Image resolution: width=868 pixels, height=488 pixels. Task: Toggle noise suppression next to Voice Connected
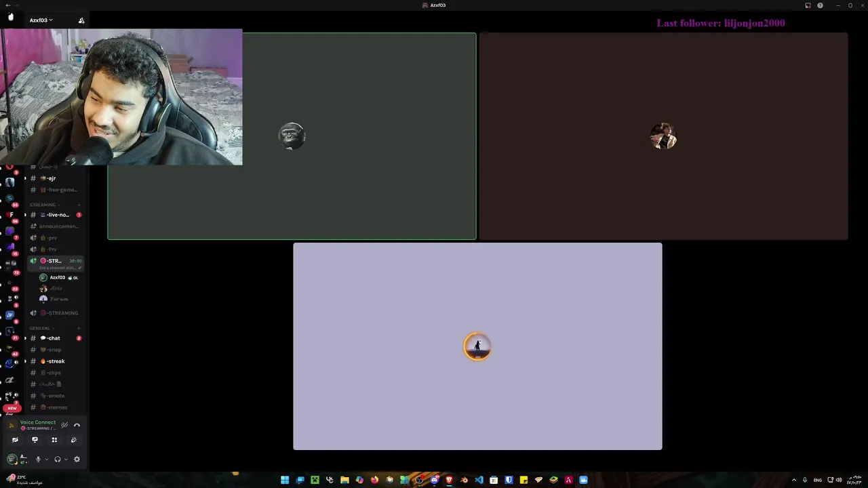point(64,425)
